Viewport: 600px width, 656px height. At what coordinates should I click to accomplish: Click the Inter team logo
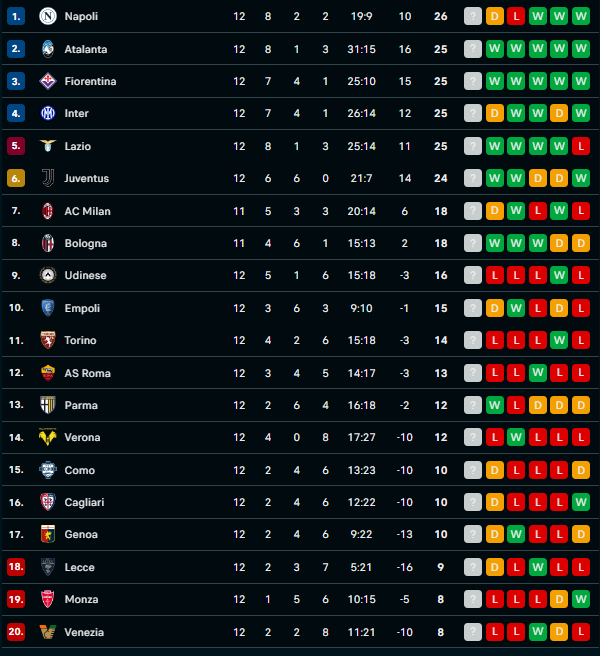click(47, 114)
